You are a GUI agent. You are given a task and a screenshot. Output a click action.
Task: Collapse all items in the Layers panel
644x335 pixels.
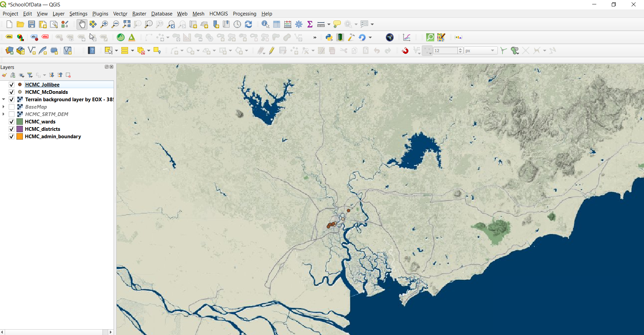(60, 75)
